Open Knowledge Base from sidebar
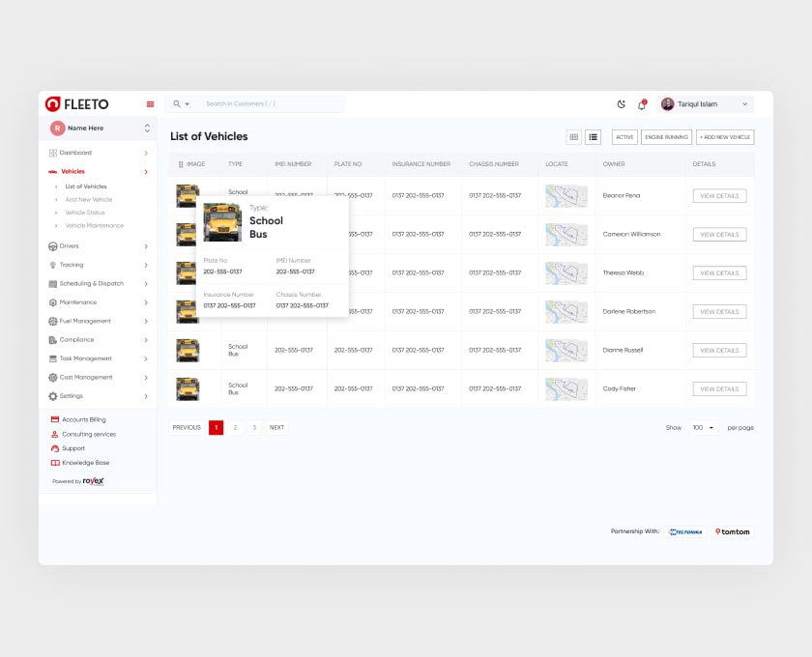The width and height of the screenshot is (812, 657). (85, 463)
